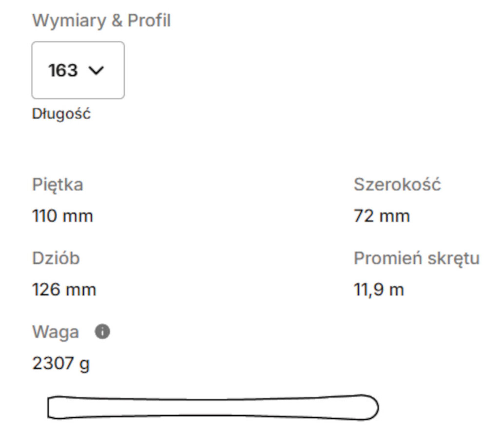
Task: Click the 110 mm tail value
Action: click(x=62, y=215)
